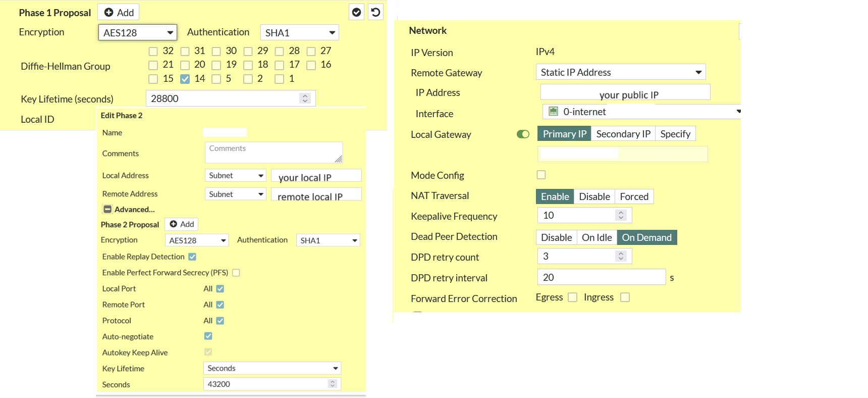Enable Perfect Forward Secrecy checkbox
Image resolution: width=868 pixels, height=398 pixels.
click(x=236, y=273)
